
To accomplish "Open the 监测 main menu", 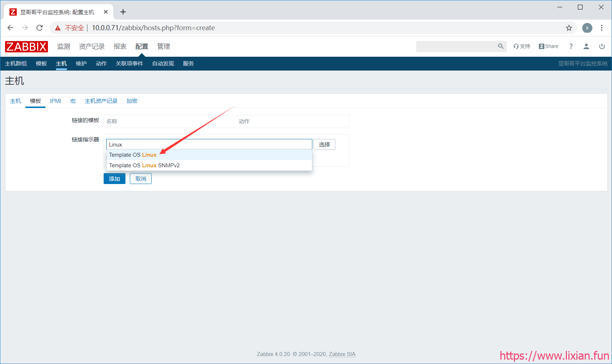I will point(64,47).
